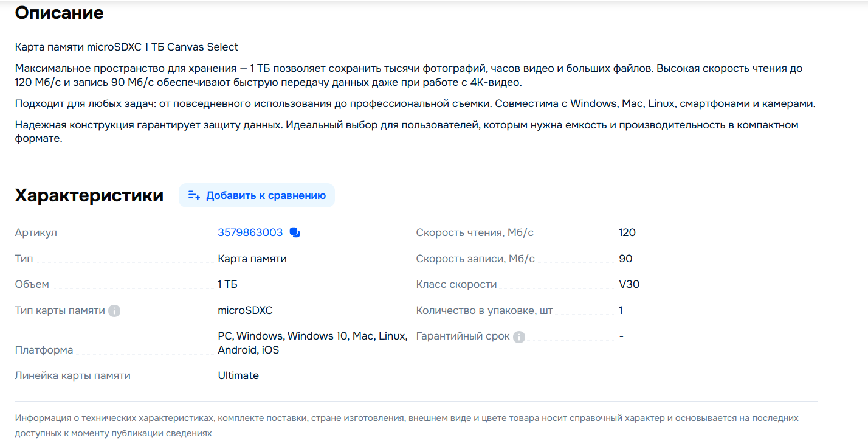Click the list-plus icon in the compare button
The height and width of the screenshot is (446, 868).
[194, 195]
